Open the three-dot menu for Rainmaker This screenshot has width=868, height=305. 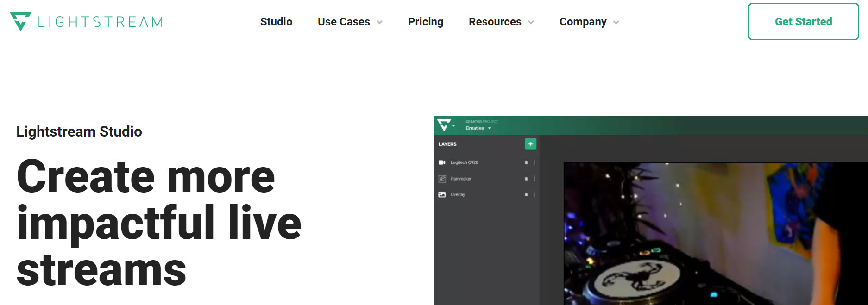pyautogui.click(x=535, y=179)
